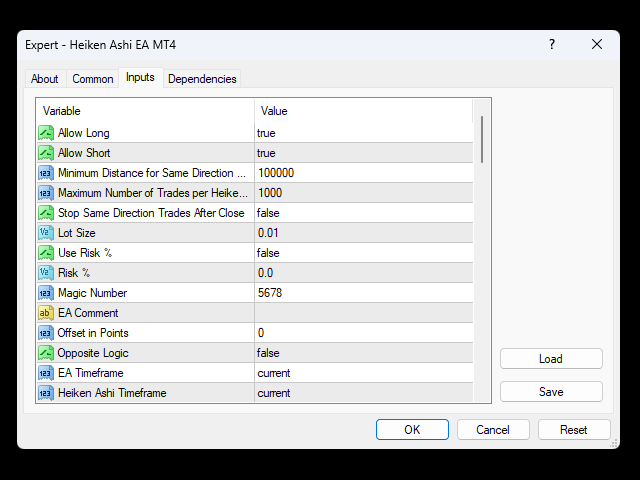Click the Allow Long boolean icon
Image resolution: width=640 pixels, height=480 pixels.
coord(46,133)
